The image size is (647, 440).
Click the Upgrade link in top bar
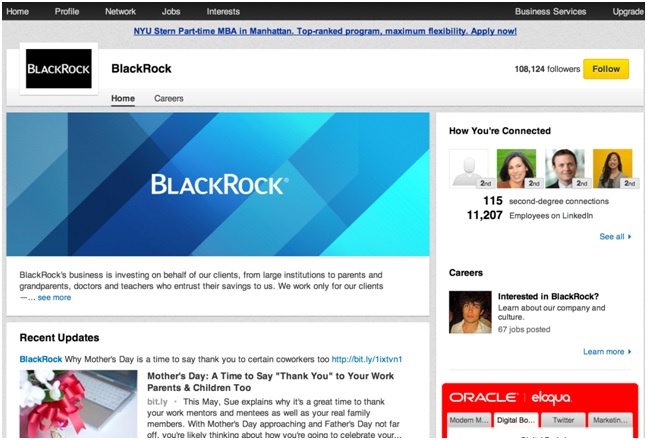point(628,12)
